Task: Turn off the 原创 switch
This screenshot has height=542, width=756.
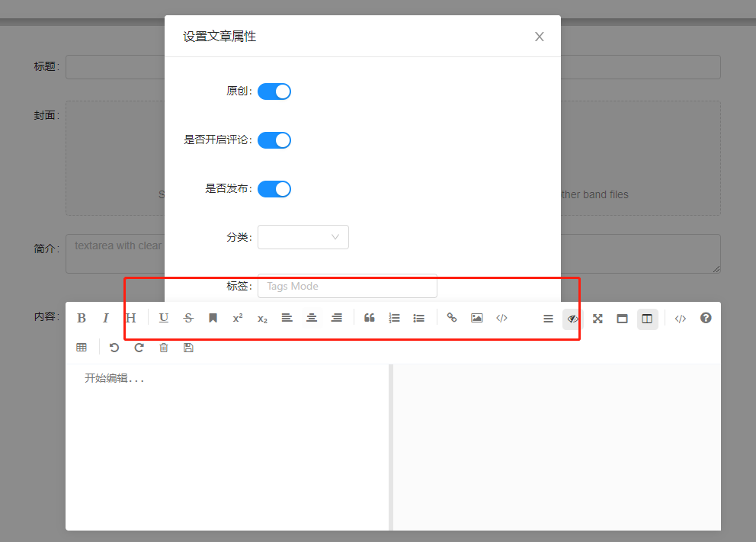Action: [274, 91]
